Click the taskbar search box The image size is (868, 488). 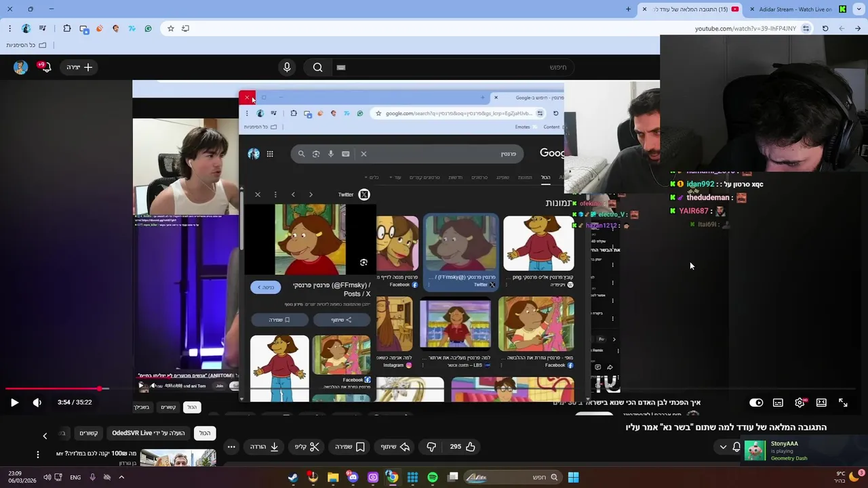(x=513, y=477)
